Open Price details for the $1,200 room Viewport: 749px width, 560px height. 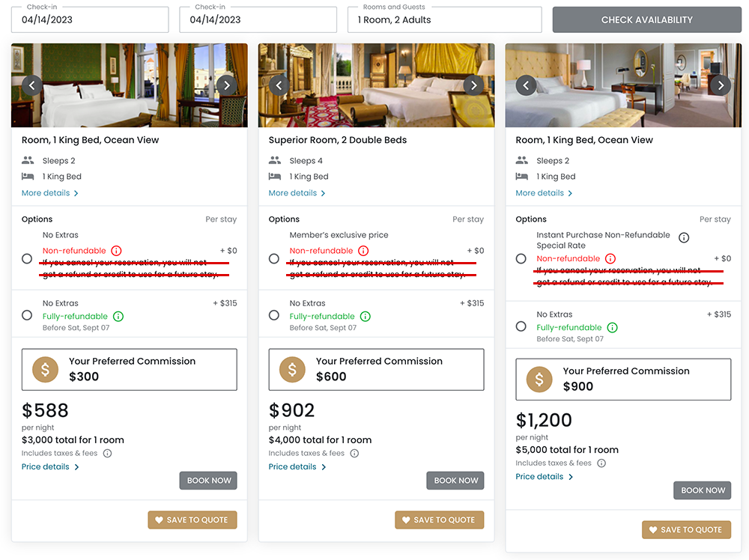point(544,476)
